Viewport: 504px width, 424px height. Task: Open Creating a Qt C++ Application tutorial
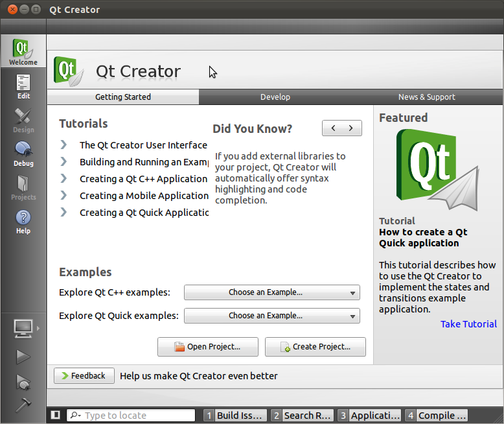point(143,179)
